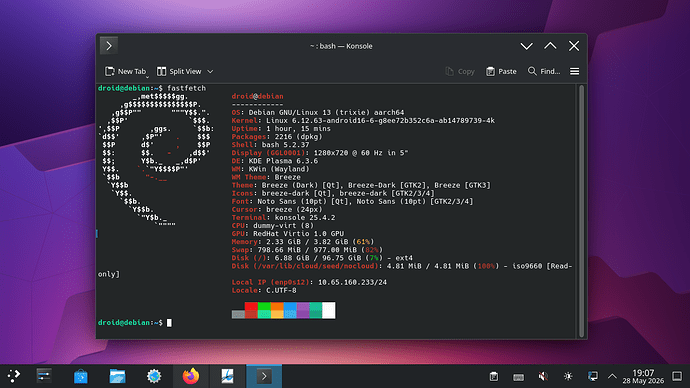Click the Split View button
690x388 pixels.
tap(179, 71)
